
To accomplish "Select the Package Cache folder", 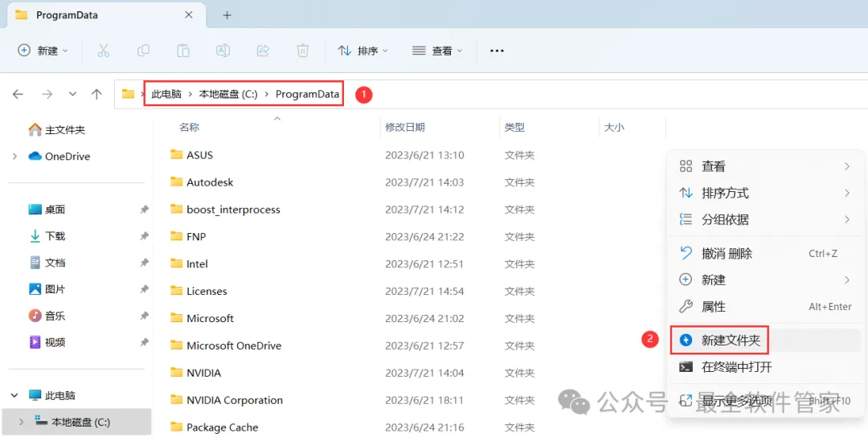I will [215, 427].
